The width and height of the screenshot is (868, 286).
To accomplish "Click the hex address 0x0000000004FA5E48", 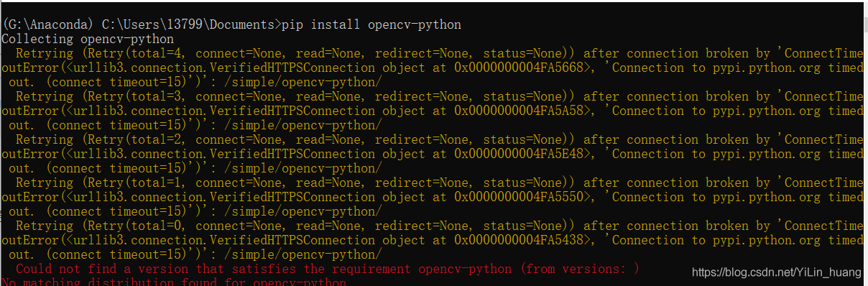I will pos(519,154).
